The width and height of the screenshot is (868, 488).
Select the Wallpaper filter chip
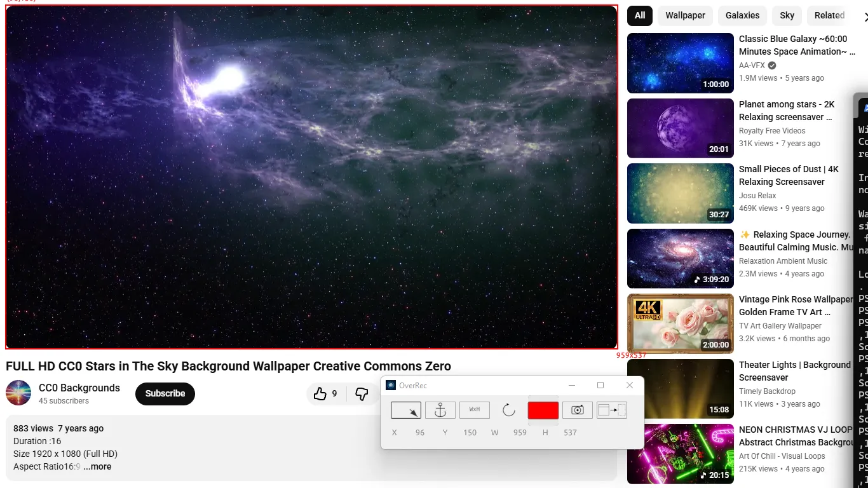click(686, 15)
